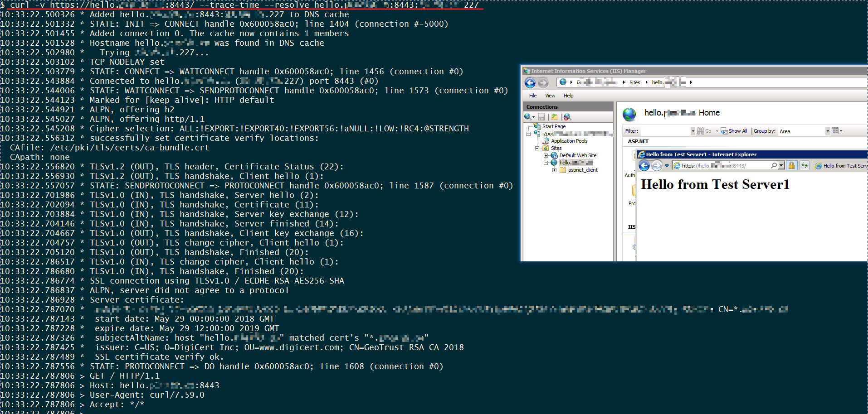Viewport: 868px width, 414px height.
Task: Click the large globe icon beside Home heading
Action: [629, 114]
